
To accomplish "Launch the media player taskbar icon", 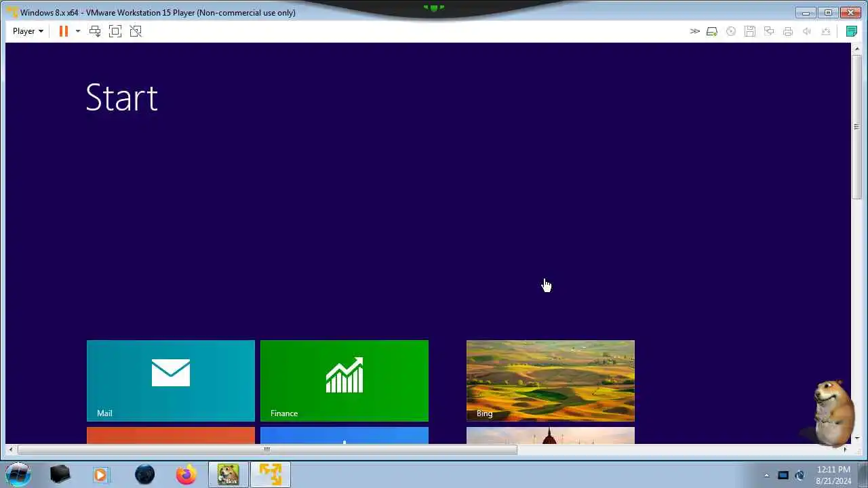I will [100, 474].
